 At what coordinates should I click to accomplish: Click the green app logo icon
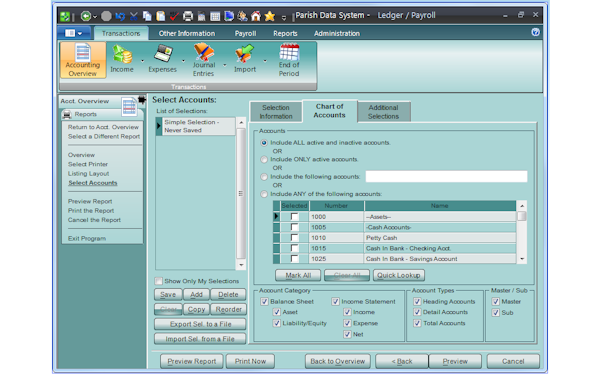(64, 16)
